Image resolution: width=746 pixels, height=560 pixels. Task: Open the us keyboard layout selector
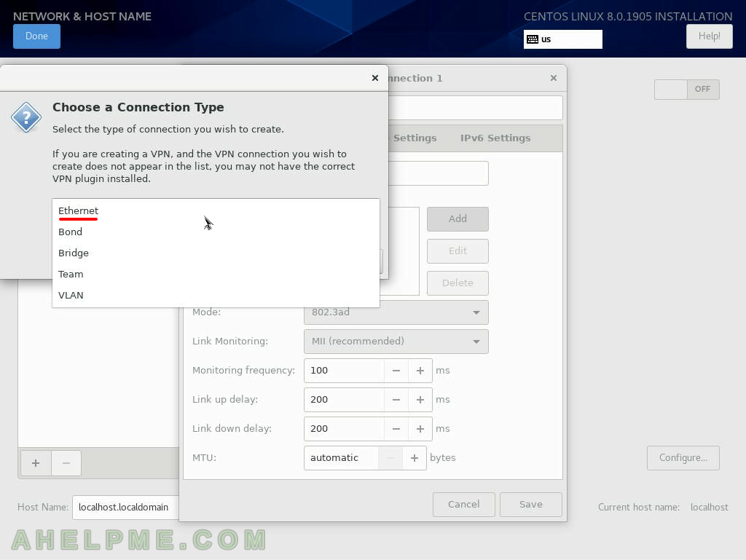(563, 39)
